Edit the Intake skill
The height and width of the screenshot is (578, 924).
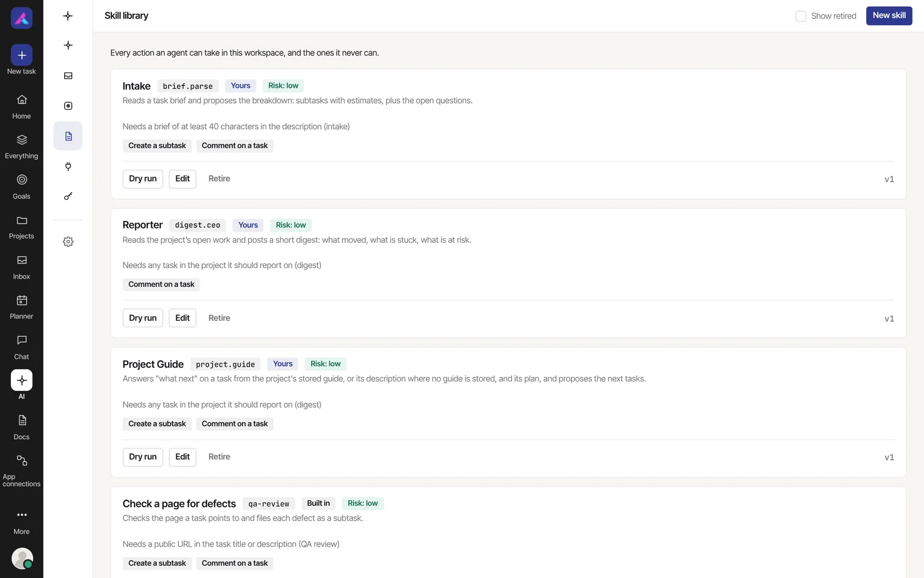[x=182, y=179]
